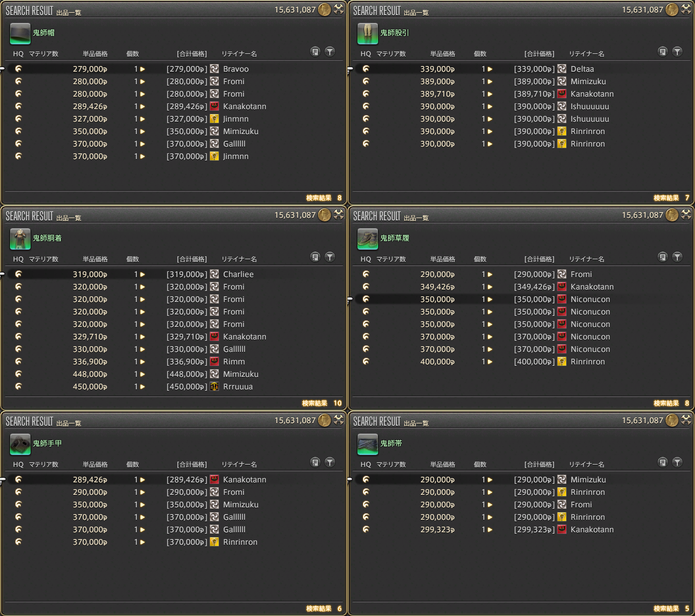
Task: Click the 単品価格 column header in the 鬼師帽 window
Action: pyautogui.click(x=95, y=54)
